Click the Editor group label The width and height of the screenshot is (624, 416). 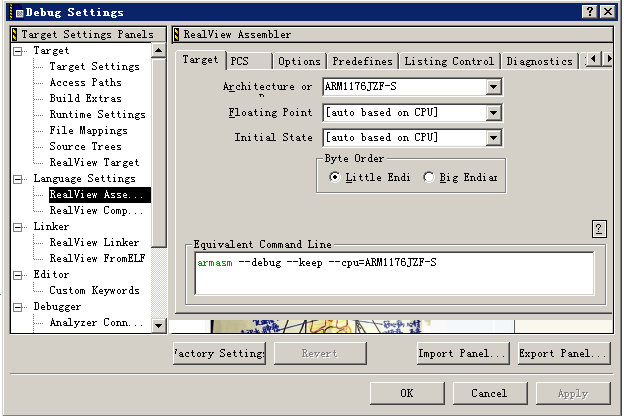[51, 275]
